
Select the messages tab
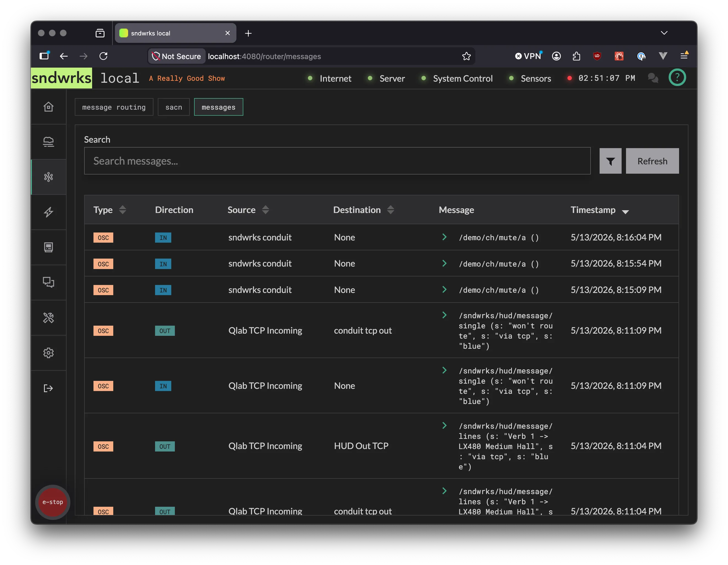pyautogui.click(x=218, y=107)
